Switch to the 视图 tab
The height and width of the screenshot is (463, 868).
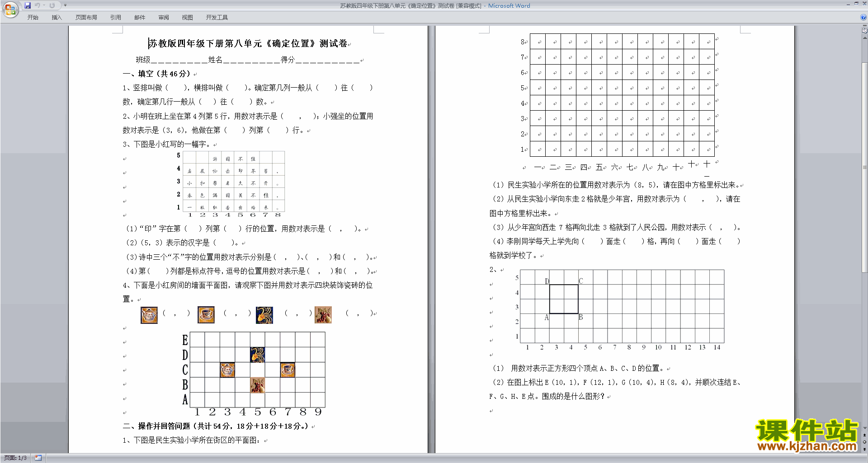pos(188,18)
